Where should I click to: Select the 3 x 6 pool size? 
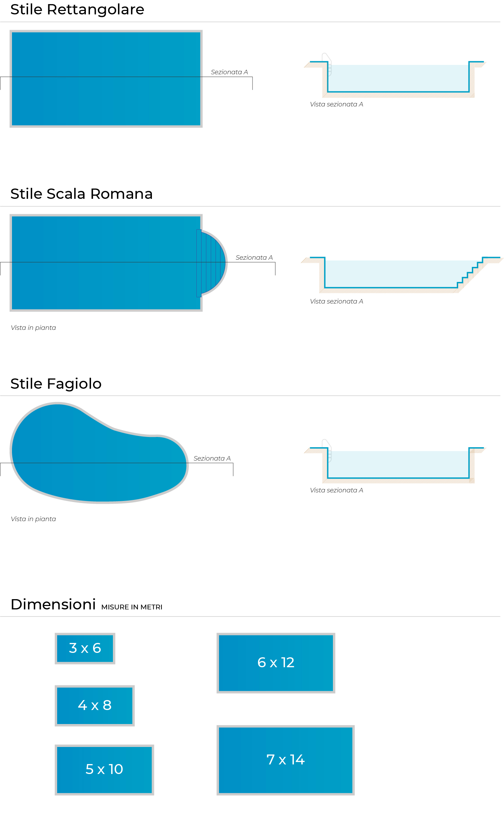(x=85, y=648)
